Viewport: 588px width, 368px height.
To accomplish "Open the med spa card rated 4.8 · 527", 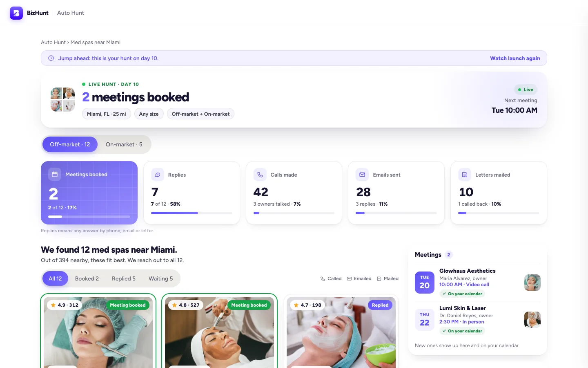I will [220, 331].
